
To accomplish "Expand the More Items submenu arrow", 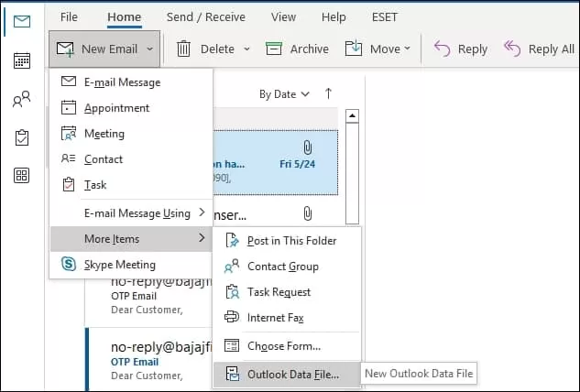I will (x=202, y=238).
